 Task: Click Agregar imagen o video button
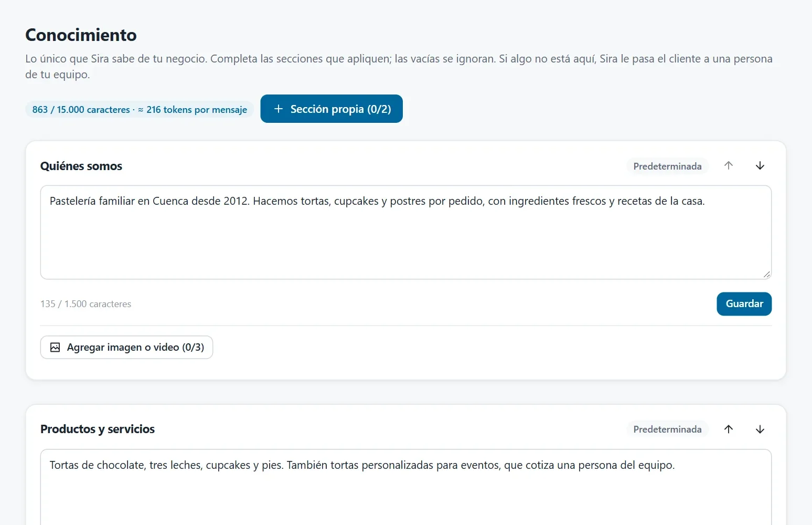coord(126,347)
